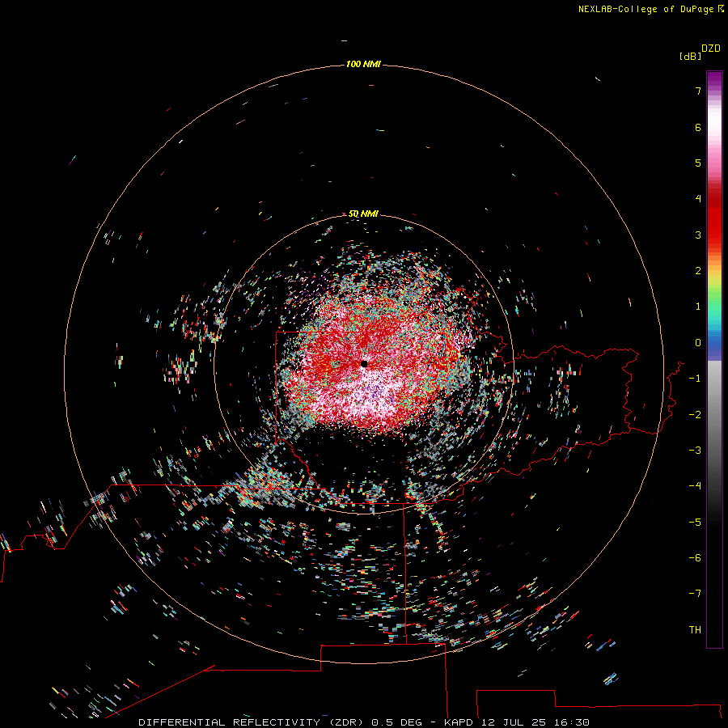Click the DIFFERENTIAL REFLECTIVITY caption words
The image size is (728, 728).
click(229, 722)
